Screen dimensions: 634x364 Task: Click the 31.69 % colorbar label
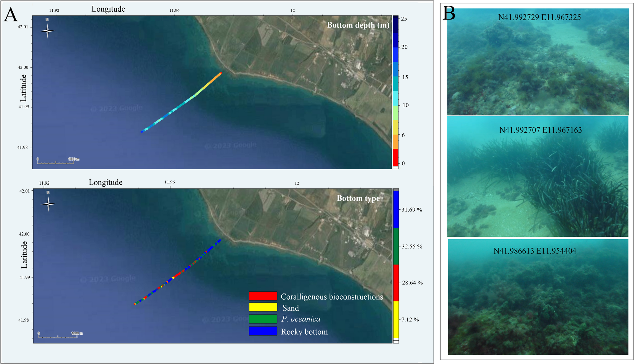point(412,210)
